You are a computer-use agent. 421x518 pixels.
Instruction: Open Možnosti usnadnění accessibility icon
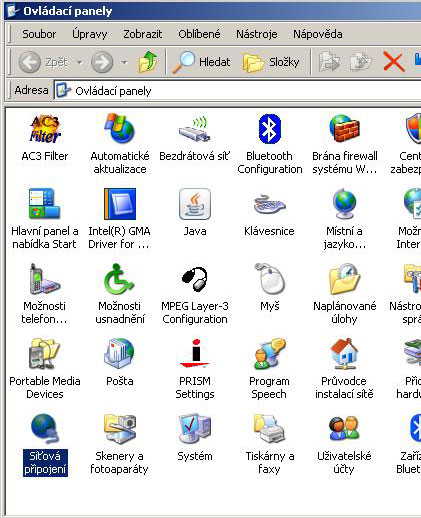click(x=119, y=279)
